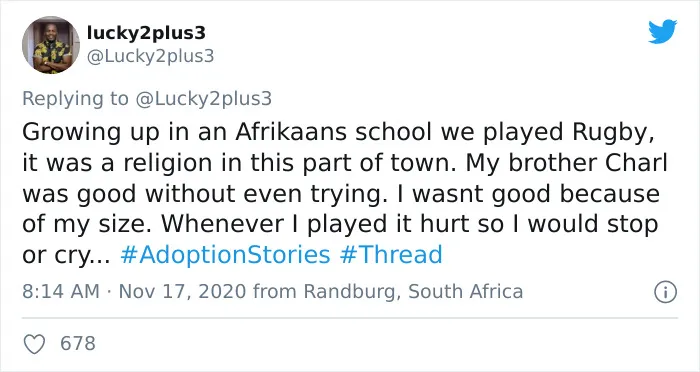
Task: Like the tweet with the heart icon
Action: [34, 344]
